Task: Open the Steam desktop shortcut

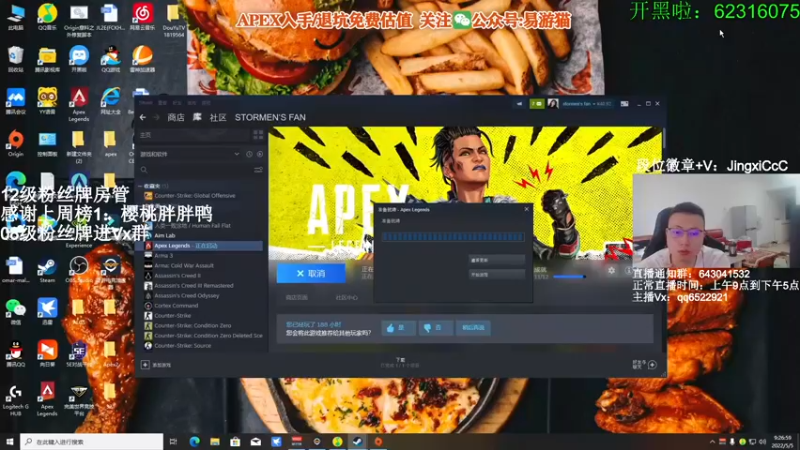Action: pos(47,269)
